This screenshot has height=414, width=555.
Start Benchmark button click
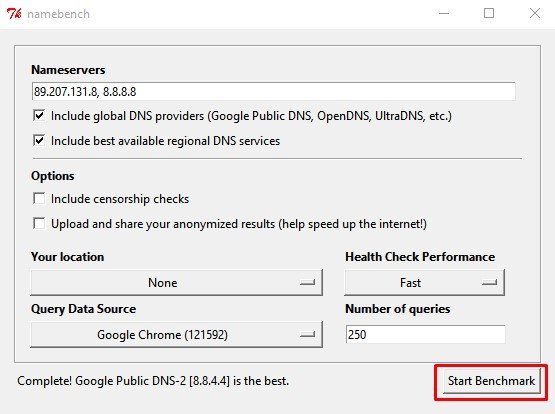click(x=492, y=381)
